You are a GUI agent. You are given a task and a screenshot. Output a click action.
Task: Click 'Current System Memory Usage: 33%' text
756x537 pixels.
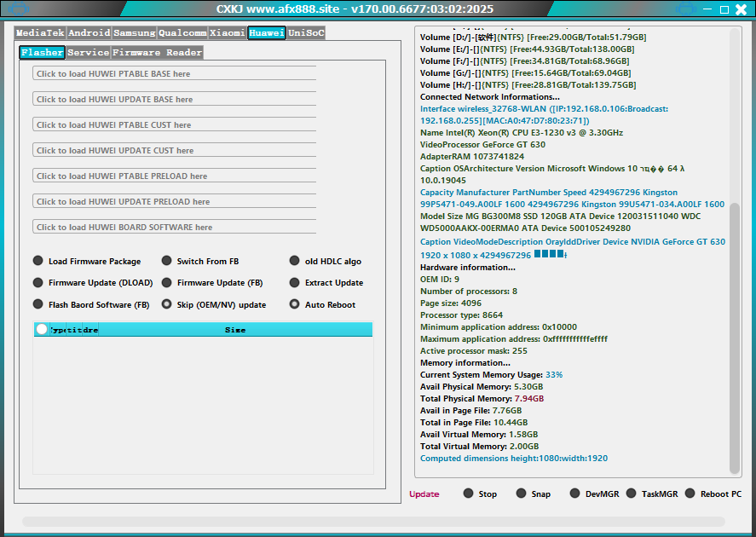coord(491,374)
